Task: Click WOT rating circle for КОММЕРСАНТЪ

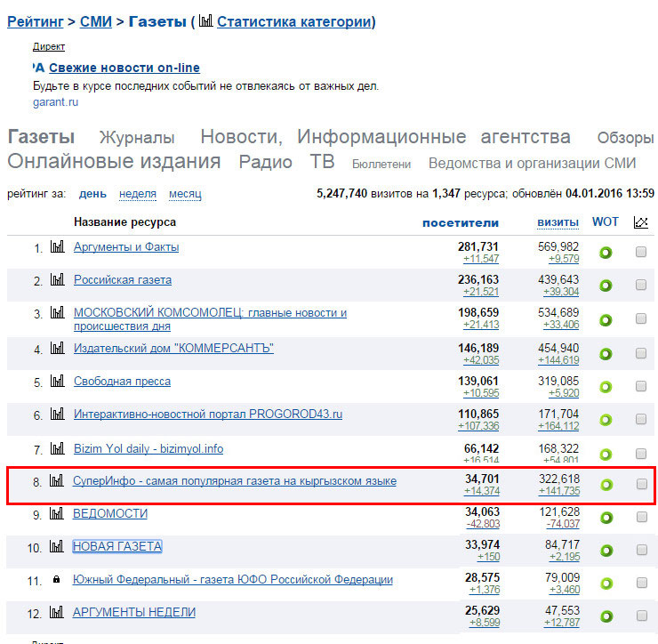Action: (606, 354)
